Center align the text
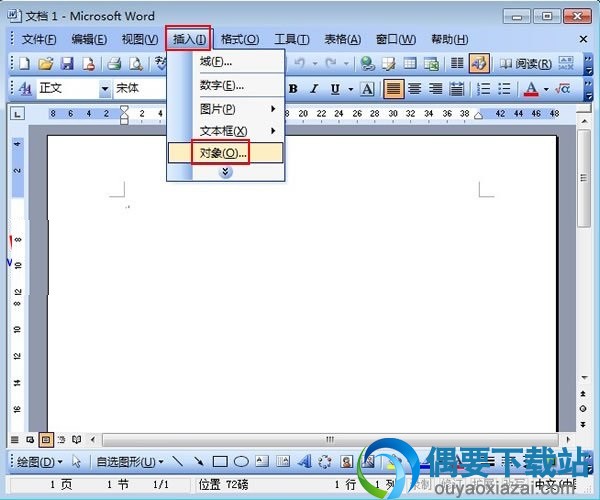Image resolution: width=600 pixels, height=500 pixels. tap(415, 89)
